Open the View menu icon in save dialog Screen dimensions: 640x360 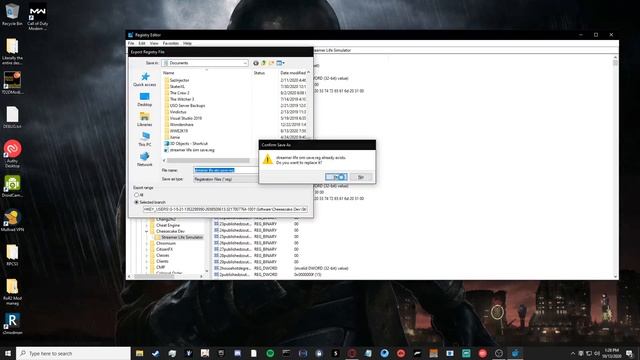280,63
